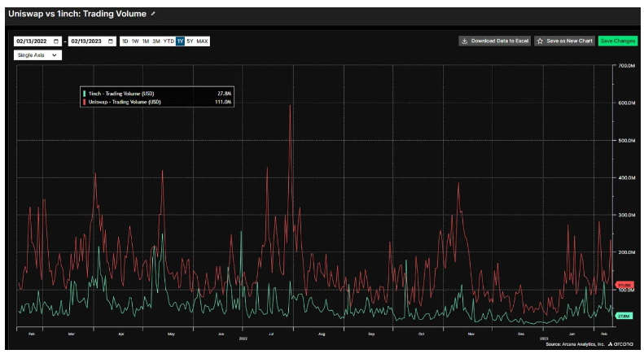This screenshot has height=354, width=644.
Task: Click the green Save Changes button
Action: (x=618, y=41)
